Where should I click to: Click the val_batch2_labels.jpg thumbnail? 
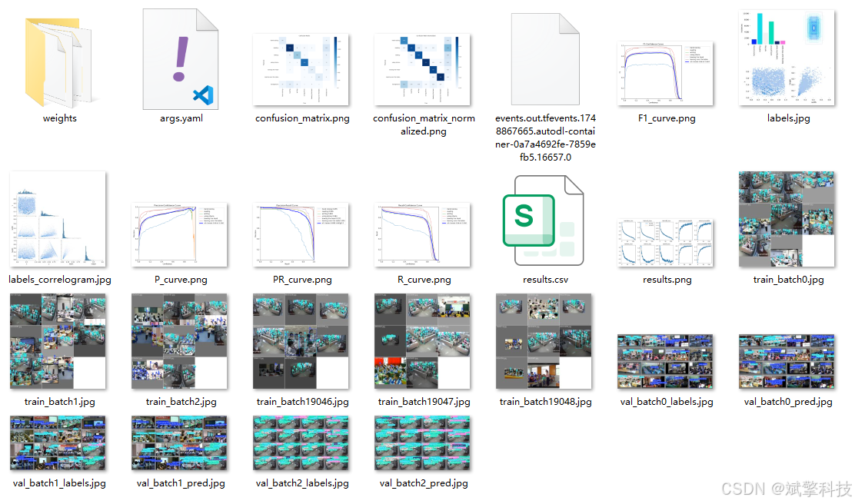[302, 443]
